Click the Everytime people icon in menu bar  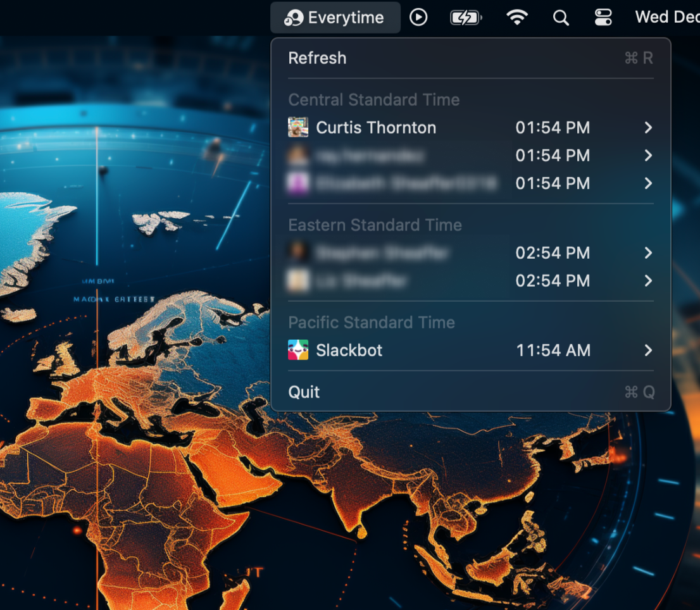(293, 18)
